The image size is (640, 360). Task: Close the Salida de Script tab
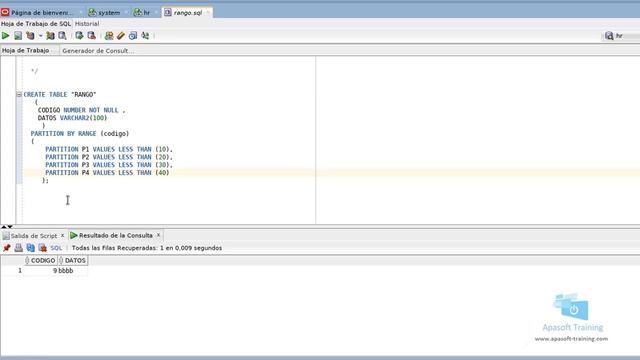click(62, 236)
